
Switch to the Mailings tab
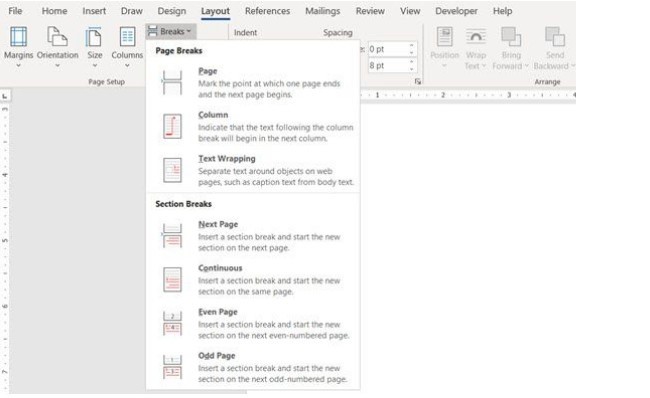pos(323,11)
